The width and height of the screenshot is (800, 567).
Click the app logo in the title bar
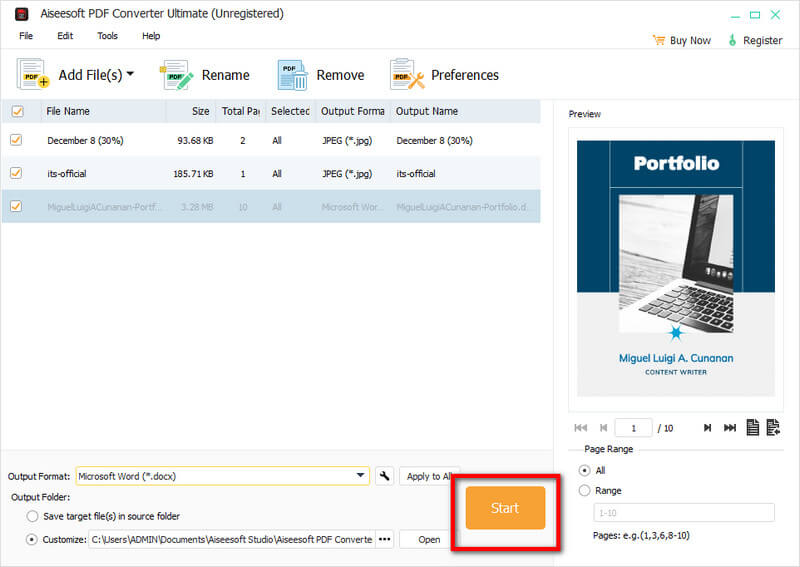(21, 14)
